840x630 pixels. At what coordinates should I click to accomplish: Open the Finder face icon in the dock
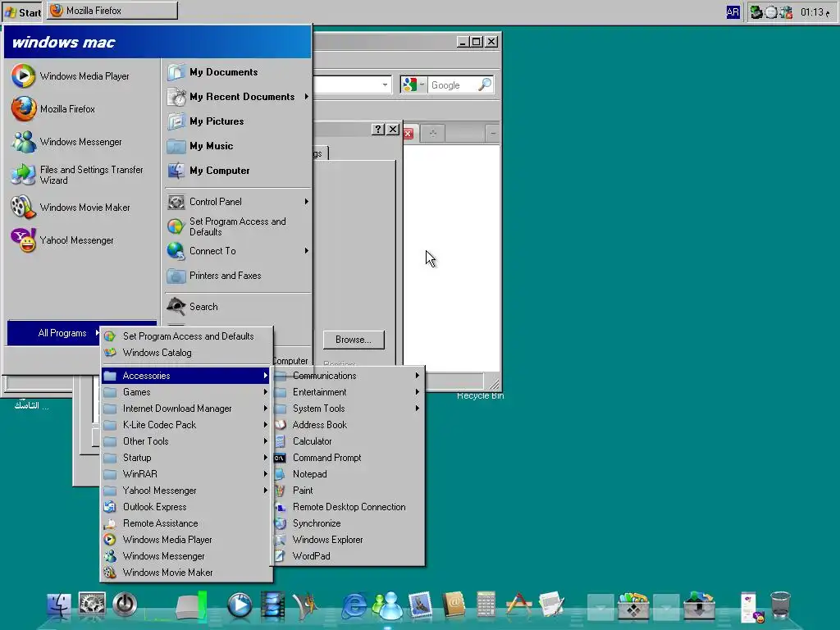tap(59, 605)
